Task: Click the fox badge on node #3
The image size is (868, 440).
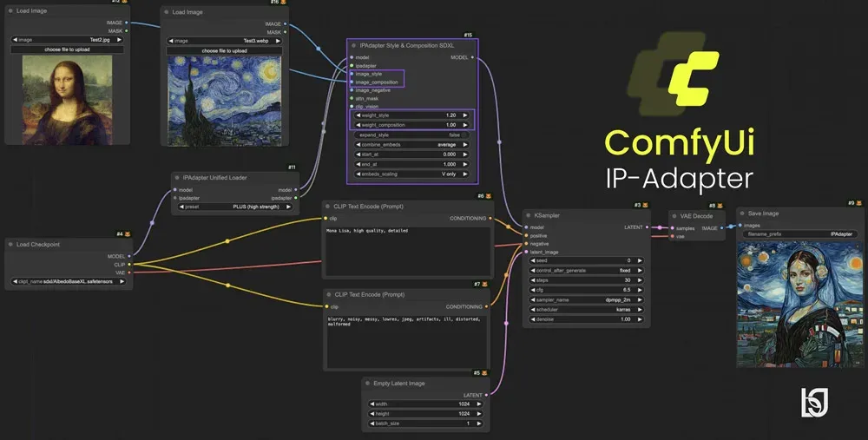Action: [646, 206]
